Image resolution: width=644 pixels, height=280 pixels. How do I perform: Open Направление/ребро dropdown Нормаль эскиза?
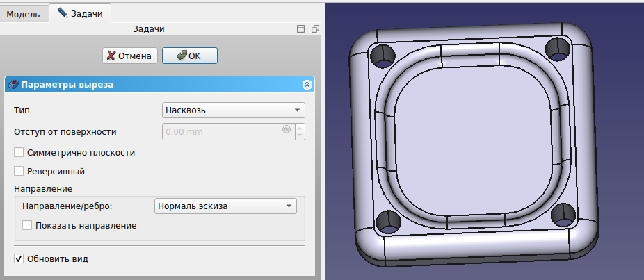tap(225, 206)
